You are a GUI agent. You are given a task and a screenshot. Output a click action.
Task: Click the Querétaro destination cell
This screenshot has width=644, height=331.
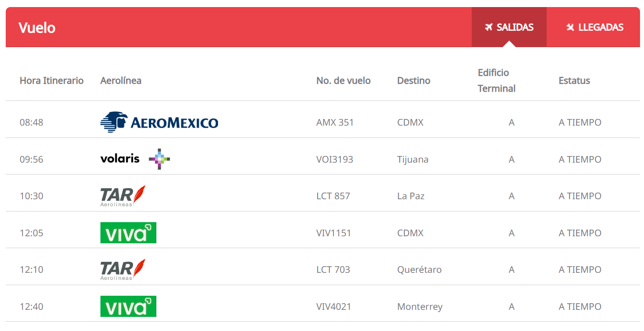[419, 270]
